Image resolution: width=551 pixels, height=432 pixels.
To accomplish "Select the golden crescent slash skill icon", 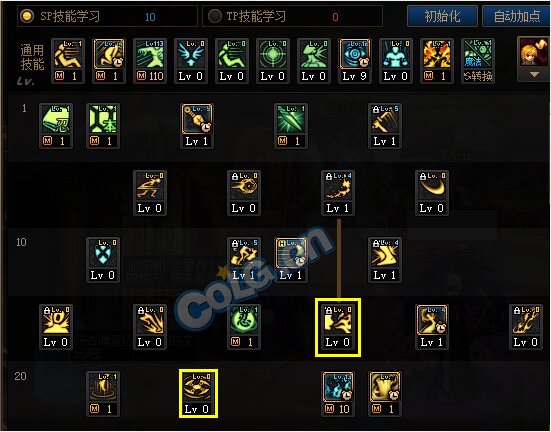I will [432, 193].
